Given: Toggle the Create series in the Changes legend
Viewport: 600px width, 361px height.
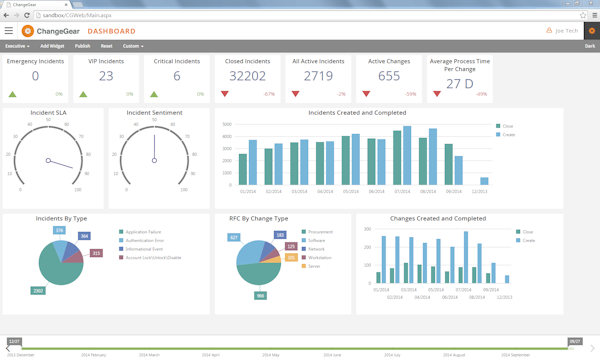Looking at the screenshot, I should 525,240.
